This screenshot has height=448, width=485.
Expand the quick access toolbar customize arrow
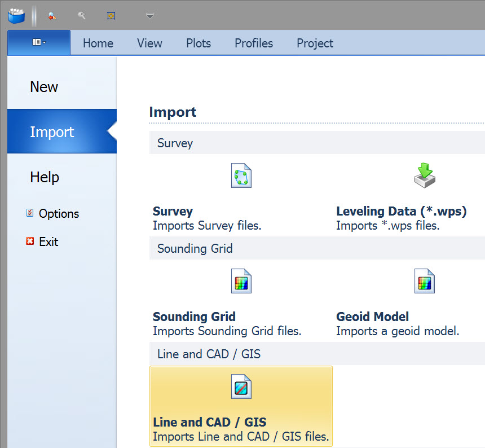tap(149, 16)
